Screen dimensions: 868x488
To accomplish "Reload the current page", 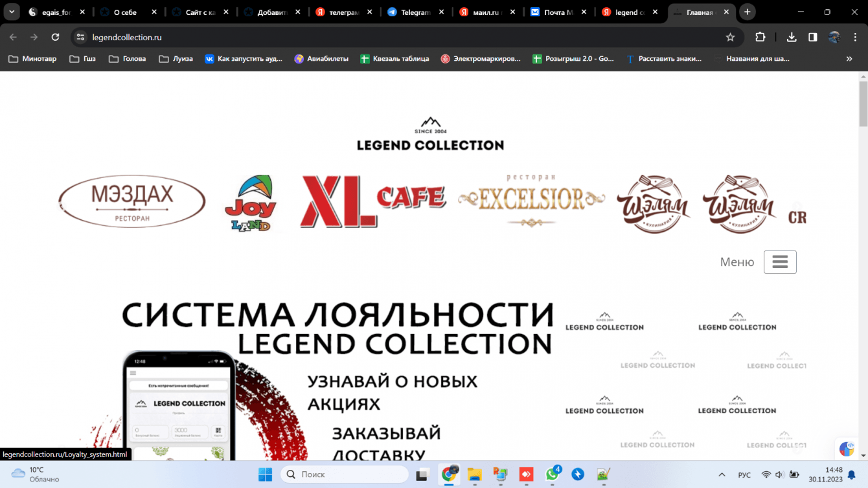I will click(55, 38).
